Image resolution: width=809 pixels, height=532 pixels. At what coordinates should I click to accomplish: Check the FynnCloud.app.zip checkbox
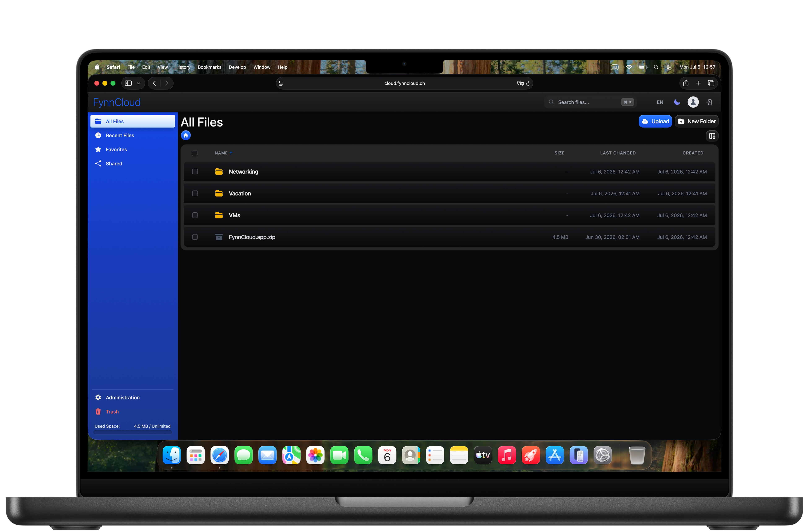pos(195,237)
